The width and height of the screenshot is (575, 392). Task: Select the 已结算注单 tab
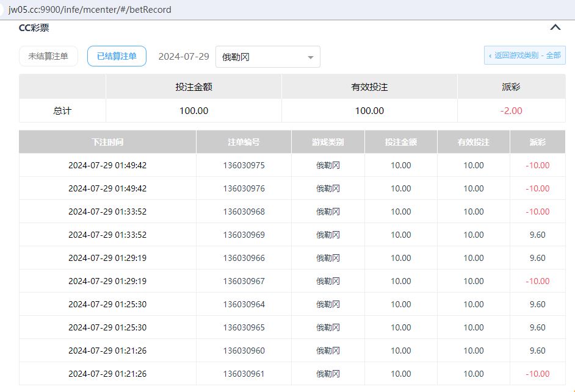click(117, 57)
